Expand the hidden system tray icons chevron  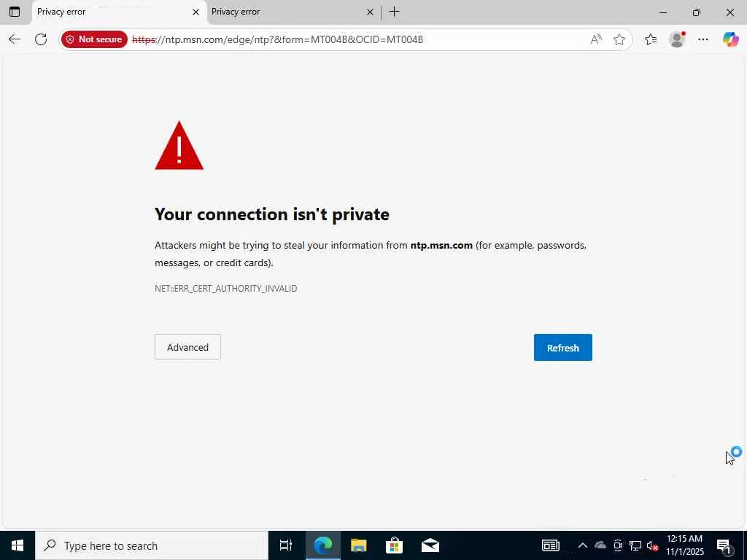click(582, 545)
